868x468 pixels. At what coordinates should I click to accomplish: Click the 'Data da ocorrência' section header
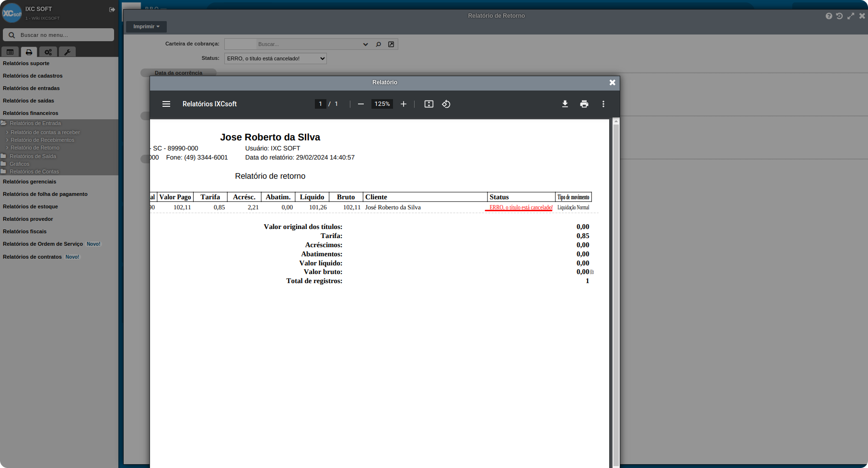click(x=178, y=73)
